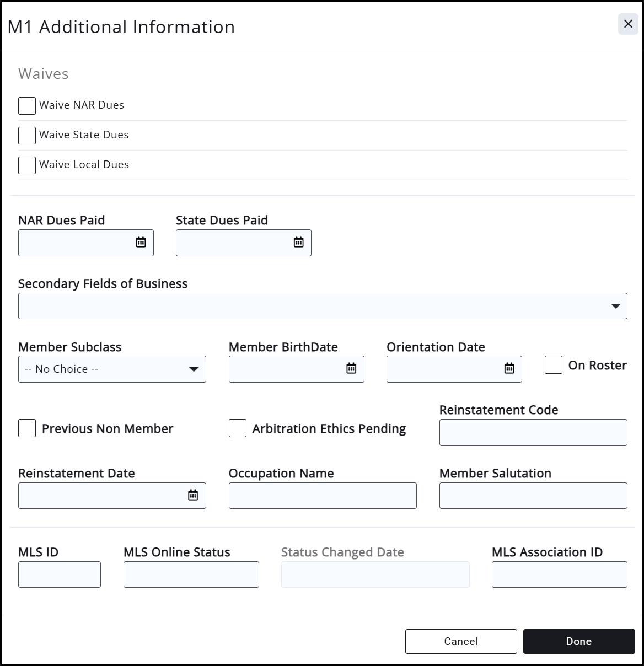Viewport: 644px width, 666px height.
Task: Close the M1 Additional Information dialog
Action: [x=628, y=24]
